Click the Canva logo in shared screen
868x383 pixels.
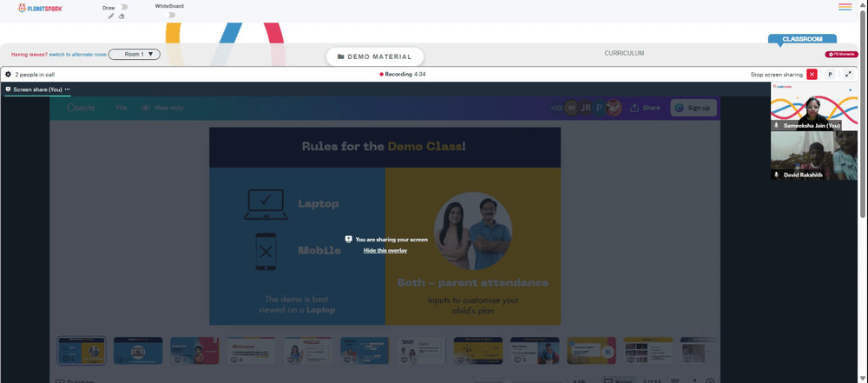(x=81, y=108)
